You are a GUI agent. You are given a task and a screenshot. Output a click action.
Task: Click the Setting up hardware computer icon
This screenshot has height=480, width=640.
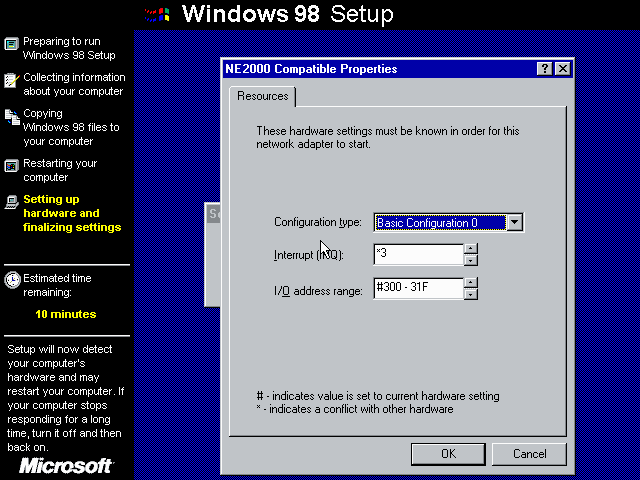(11, 202)
